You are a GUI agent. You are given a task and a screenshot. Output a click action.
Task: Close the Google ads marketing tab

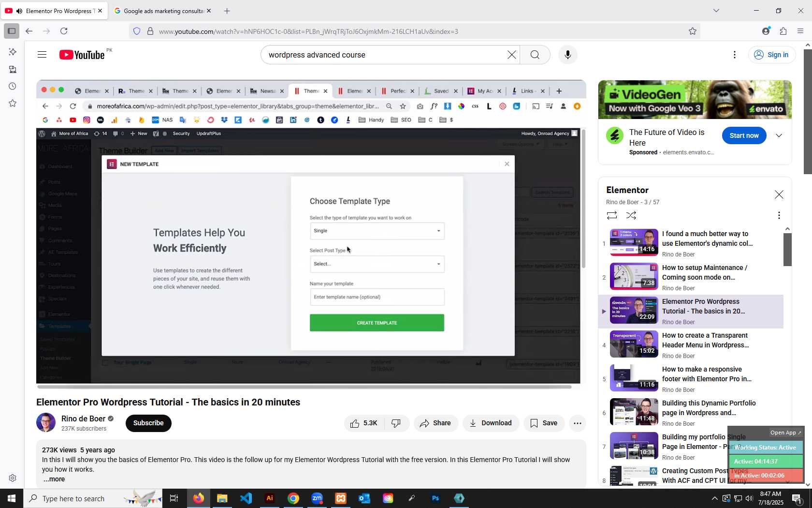pyautogui.click(x=209, y=11)
